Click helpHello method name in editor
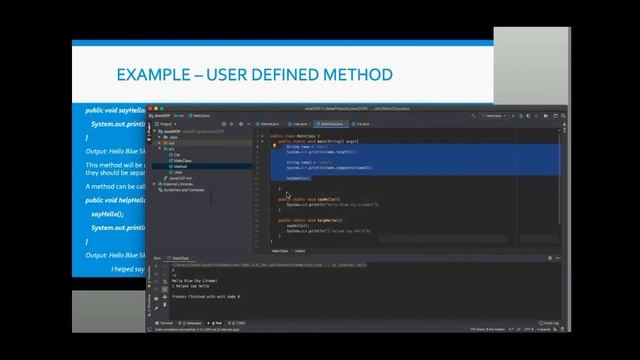 click(328, 220)
